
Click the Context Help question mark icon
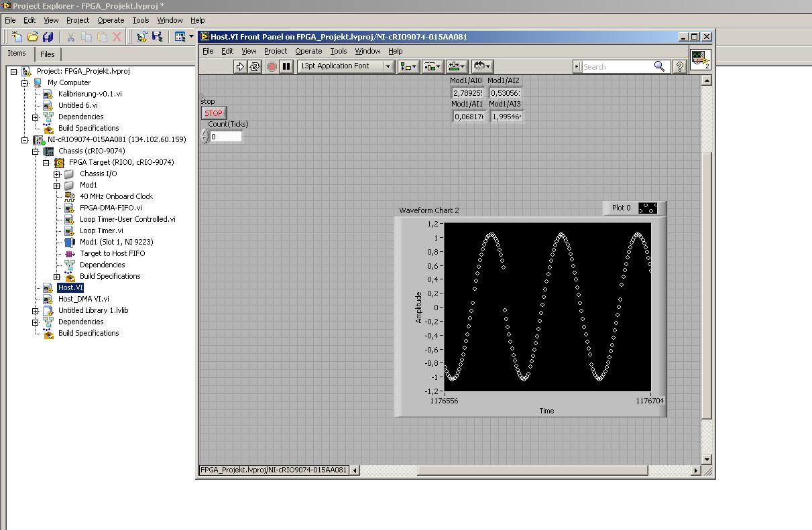coord(679,66)
